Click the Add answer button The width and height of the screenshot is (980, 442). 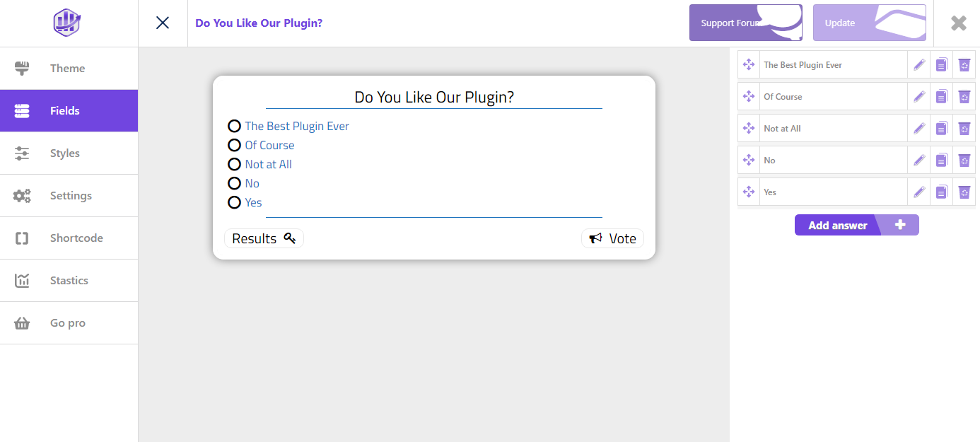click(x=856, y=225)
